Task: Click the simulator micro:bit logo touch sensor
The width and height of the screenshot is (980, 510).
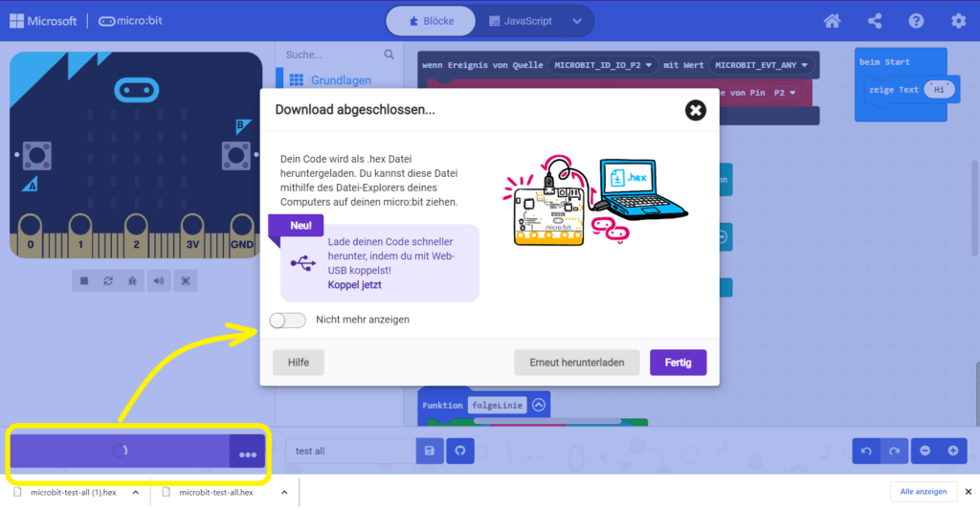Action: click(136, 90)
